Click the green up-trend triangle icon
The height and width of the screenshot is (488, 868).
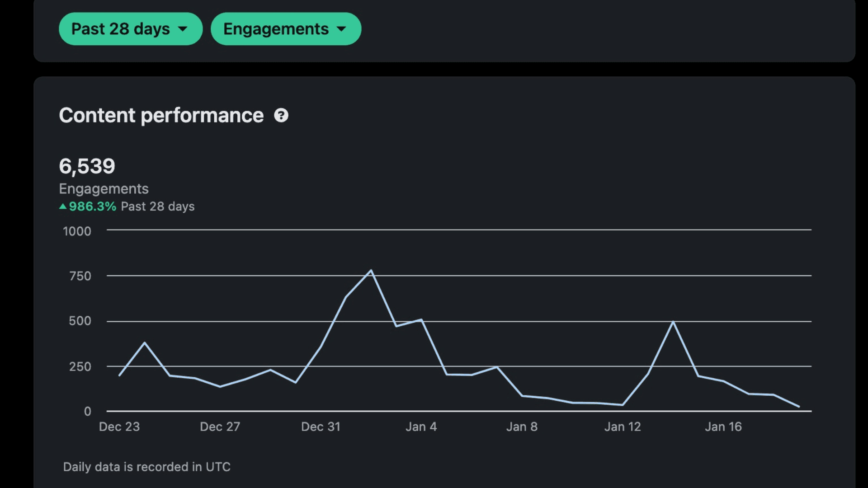point(63,206)
